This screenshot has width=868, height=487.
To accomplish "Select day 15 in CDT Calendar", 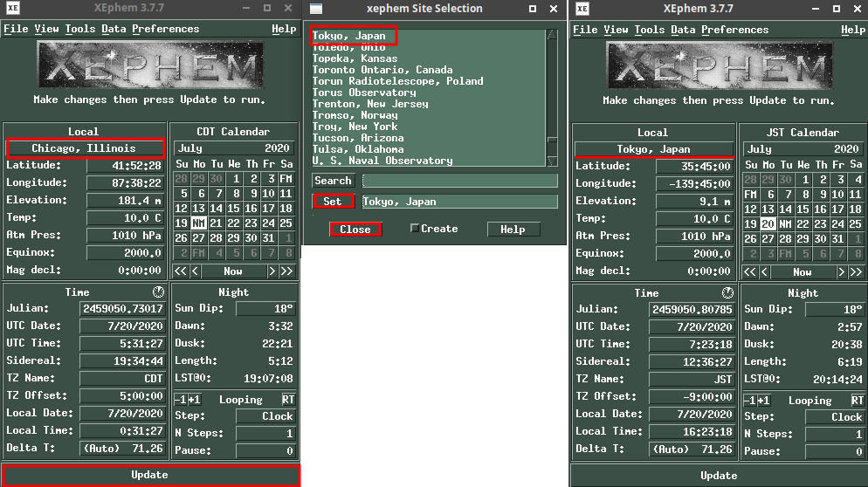I will [x=233, y=208].
